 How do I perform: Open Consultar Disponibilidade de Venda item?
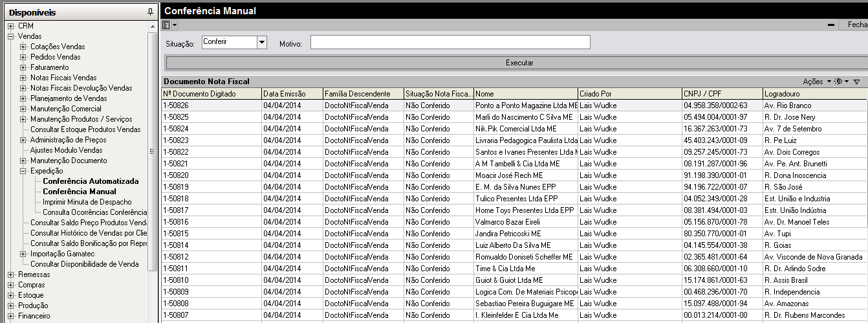85,264
